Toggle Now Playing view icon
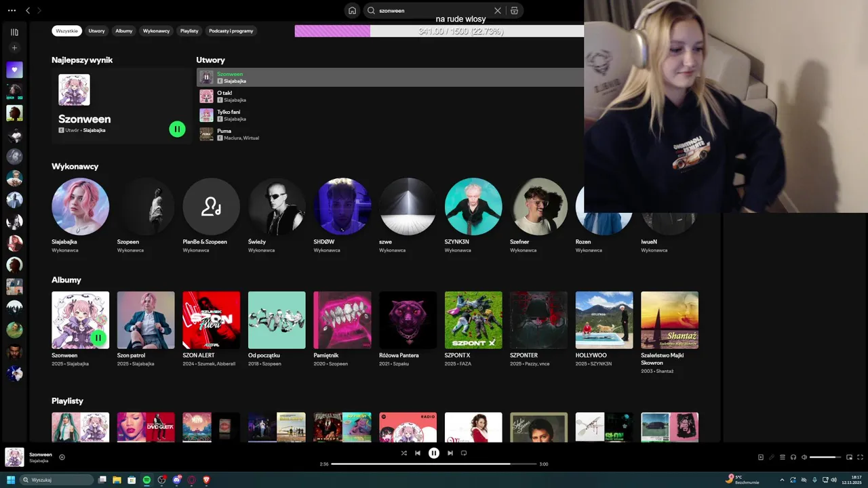 click(761, 457)
